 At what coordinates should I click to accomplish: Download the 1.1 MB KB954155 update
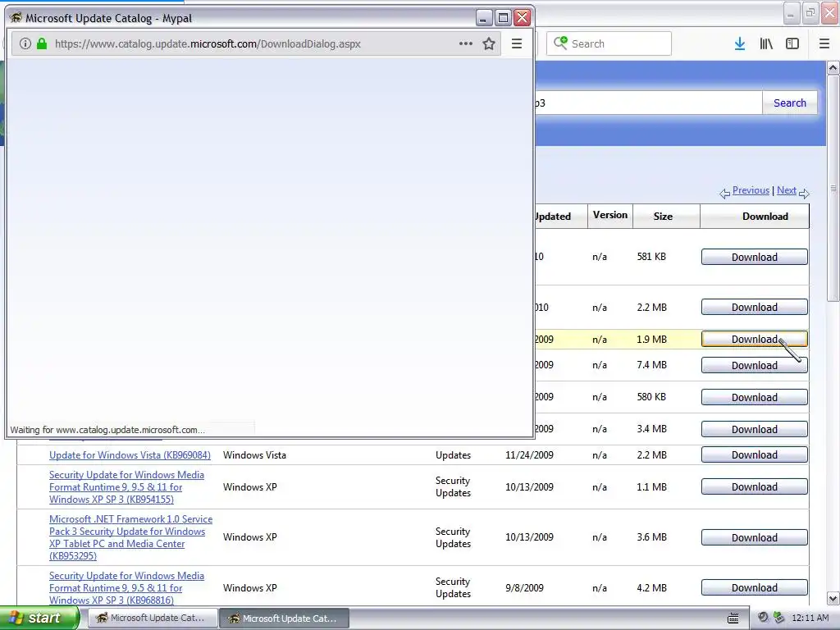tap(755, 487)
